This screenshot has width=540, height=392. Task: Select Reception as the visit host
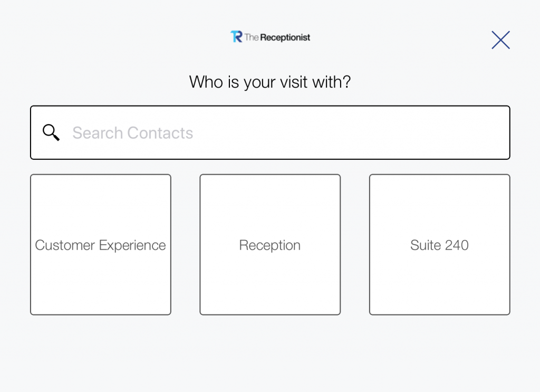(x=270, y=245)
